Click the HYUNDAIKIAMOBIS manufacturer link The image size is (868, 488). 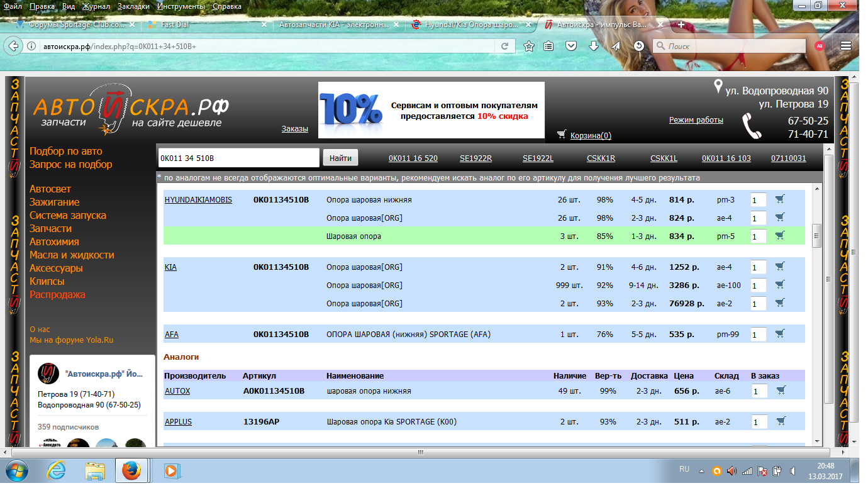198,200
